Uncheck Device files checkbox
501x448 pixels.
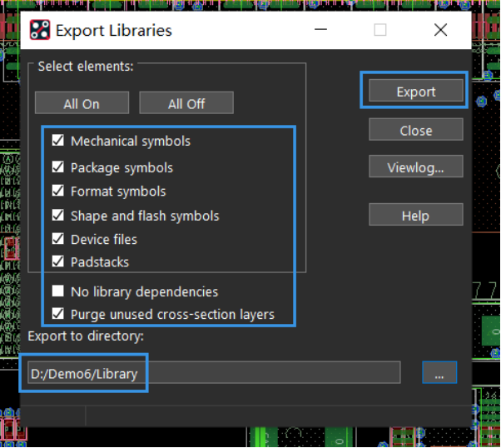58,239
